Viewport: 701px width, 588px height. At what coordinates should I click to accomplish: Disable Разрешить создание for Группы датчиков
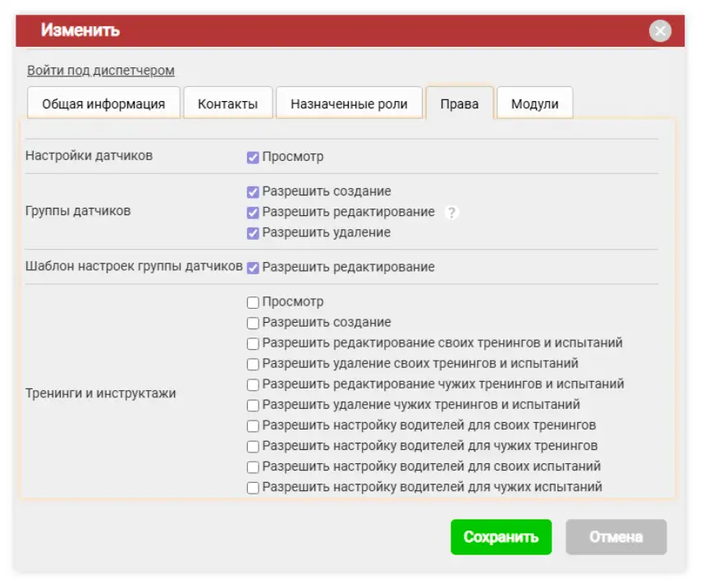pyautogui.click(x=253, y=191)
